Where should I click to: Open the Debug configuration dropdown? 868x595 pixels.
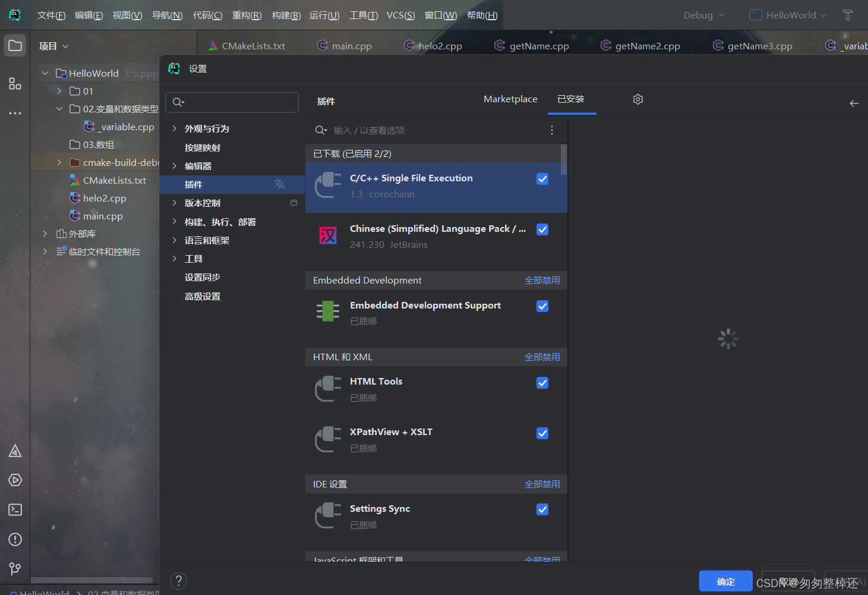tap(704, 15)
